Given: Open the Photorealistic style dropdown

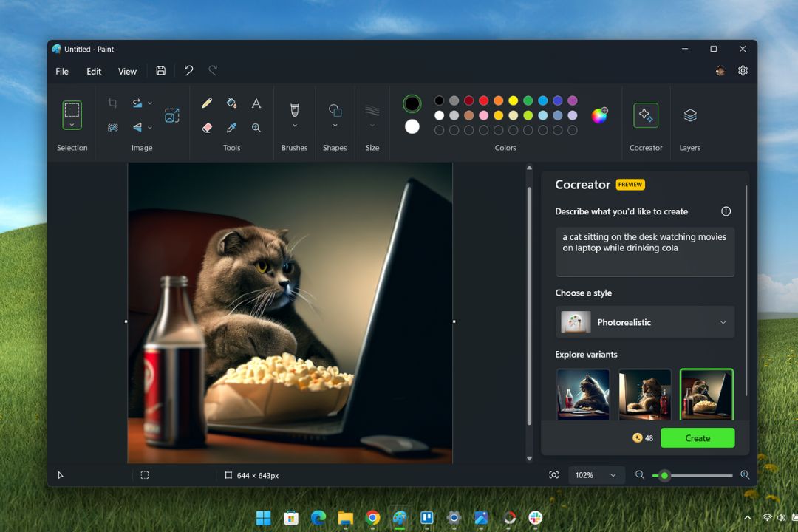Looking at the screenshot, I should point(644,322).
